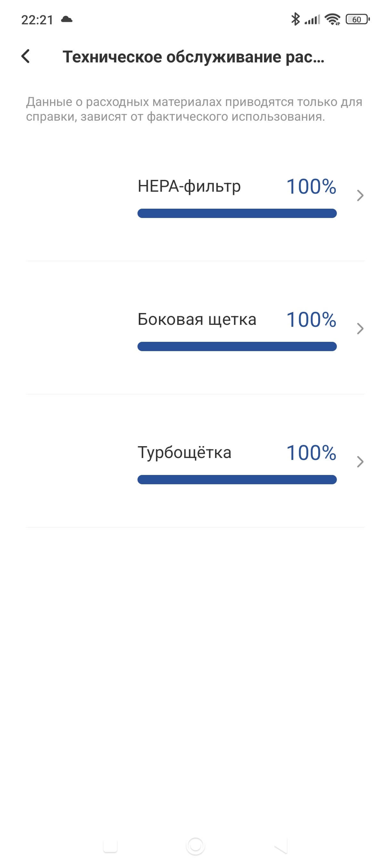Tap HEPA-фильтр 100% value

pos(311,186)
